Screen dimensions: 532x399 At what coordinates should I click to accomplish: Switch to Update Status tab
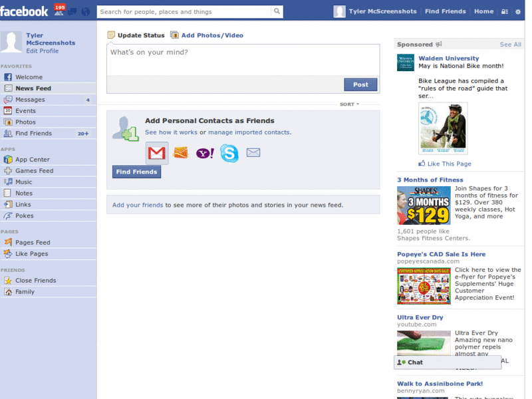136,35
